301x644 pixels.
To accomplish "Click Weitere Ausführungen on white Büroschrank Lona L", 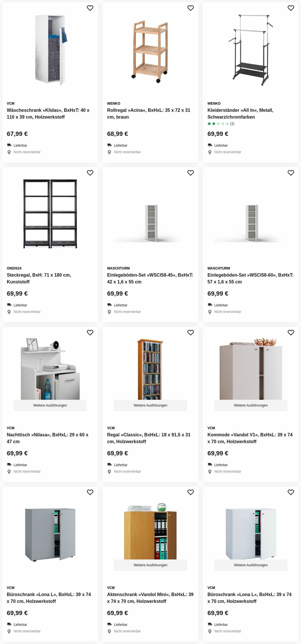I will (251, 565).
